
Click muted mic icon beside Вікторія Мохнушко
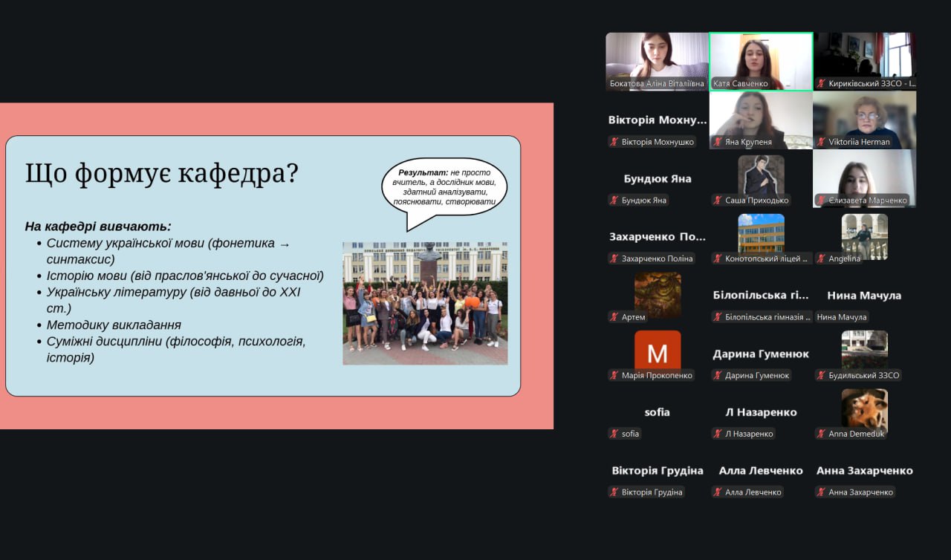click(614, 142)
